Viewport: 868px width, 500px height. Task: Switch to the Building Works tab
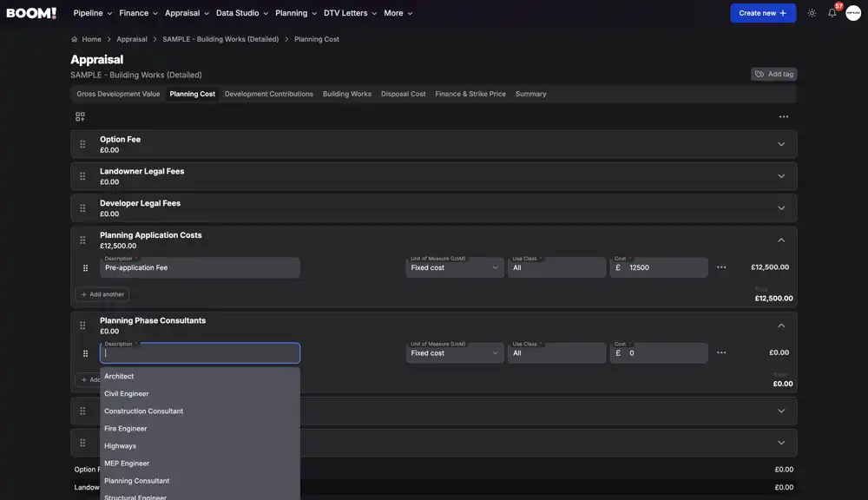click(347, 94)
